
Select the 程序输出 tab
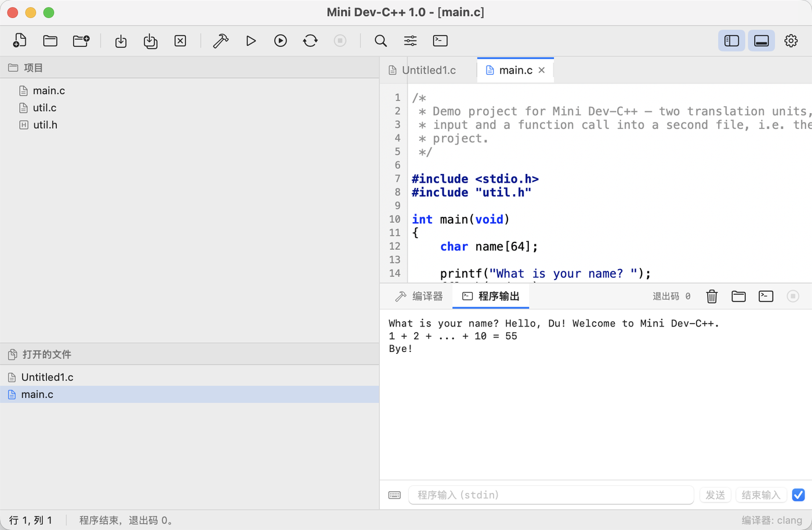point(491,296)
